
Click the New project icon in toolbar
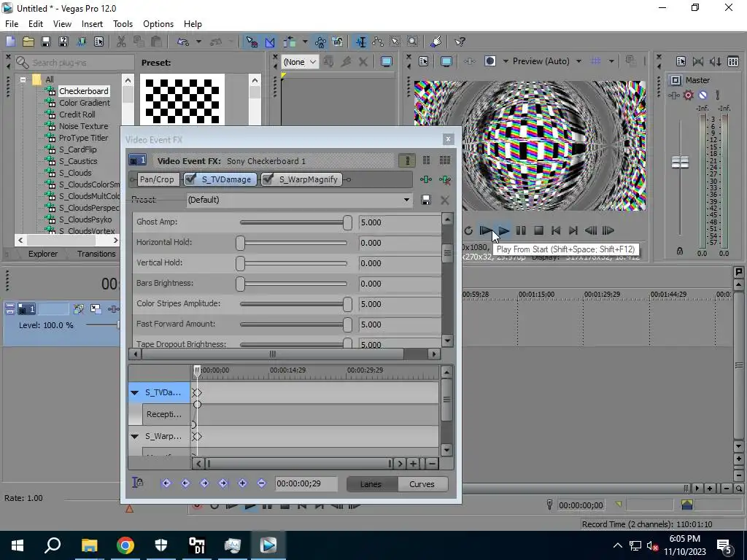(x=10, y=42)
